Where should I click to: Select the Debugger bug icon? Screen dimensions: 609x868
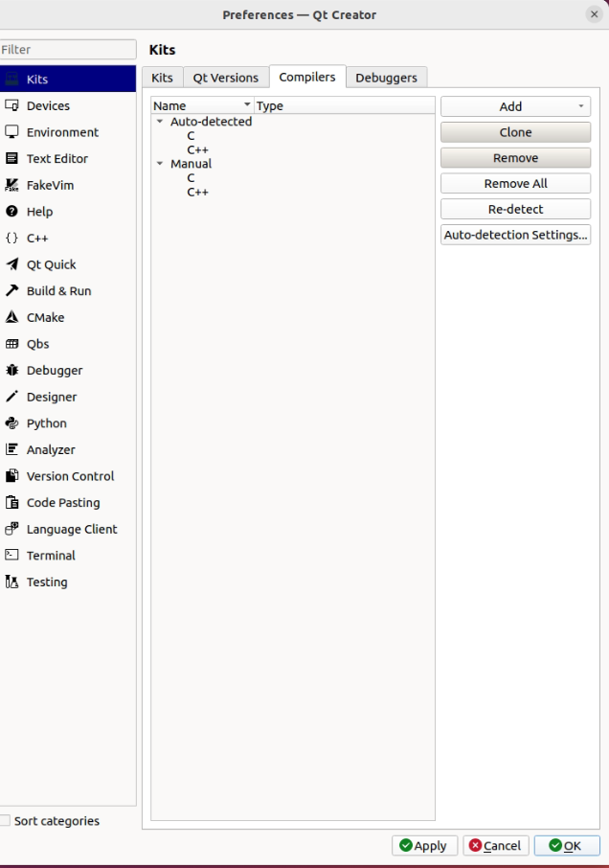pyautogui.click(x=11, y=370)
